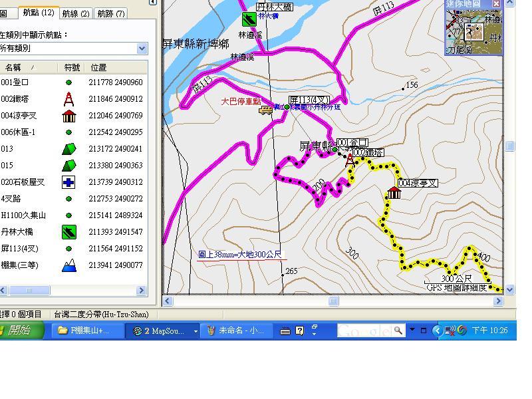
Task: Open the help question mark icon in the taskbar
Action: click(300, 331)
